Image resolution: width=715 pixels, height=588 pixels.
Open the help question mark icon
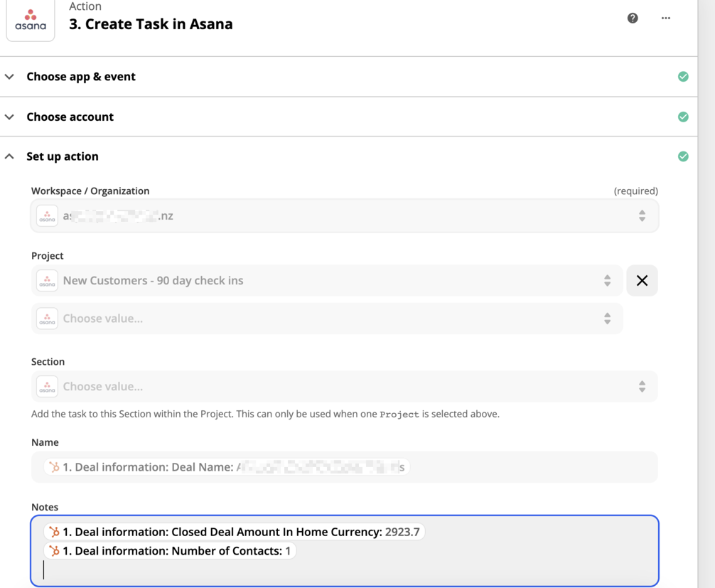[633, 18]
